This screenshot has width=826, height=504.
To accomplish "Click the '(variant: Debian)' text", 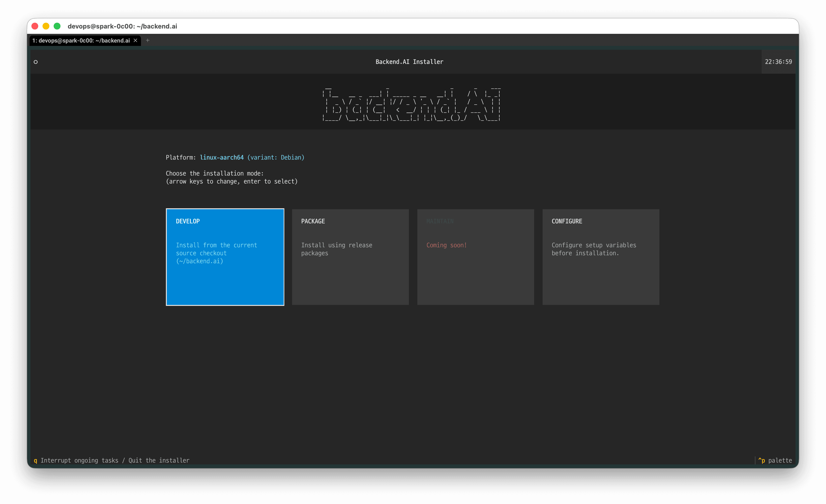I will click(x=276, y=157).
